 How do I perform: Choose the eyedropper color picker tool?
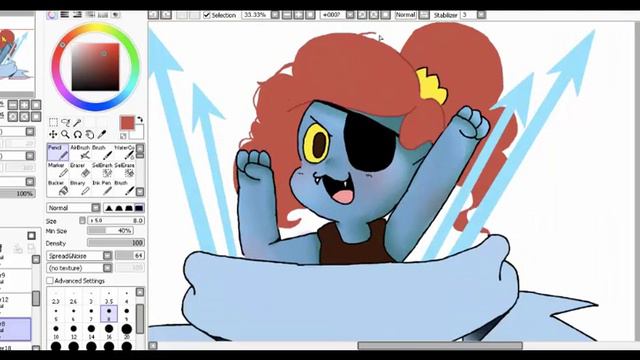coord(102,134)
